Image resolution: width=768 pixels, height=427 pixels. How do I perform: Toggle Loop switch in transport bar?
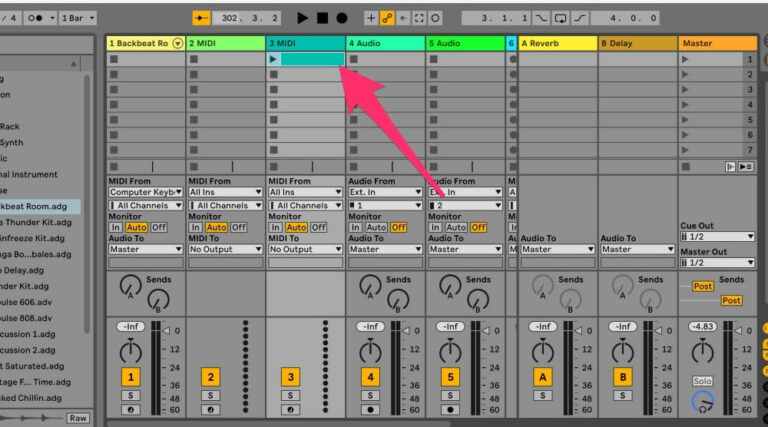click(x=560, y=18)
